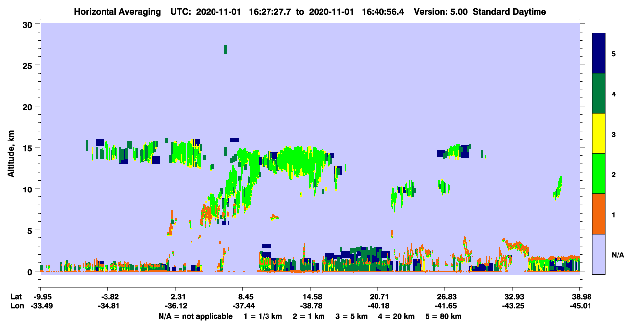
Task: Click the dark blue color bar segment labeled 5
Action: coord(599,53)
